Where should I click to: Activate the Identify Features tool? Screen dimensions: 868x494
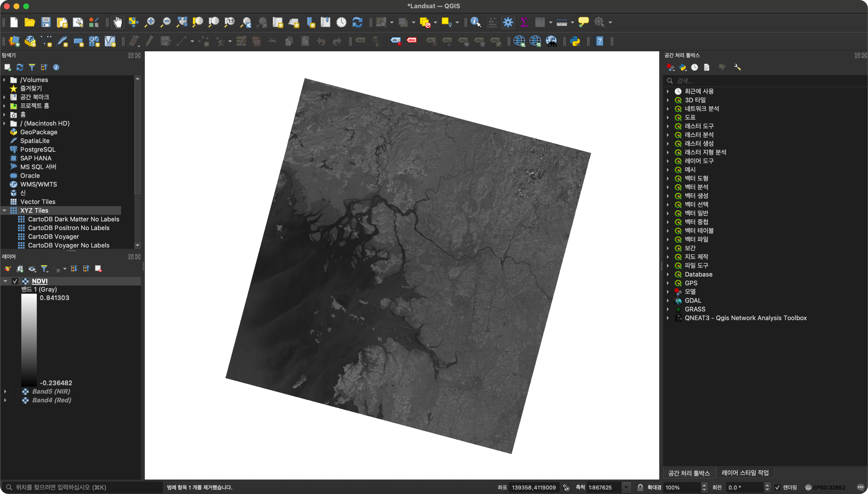pos(475,22)
